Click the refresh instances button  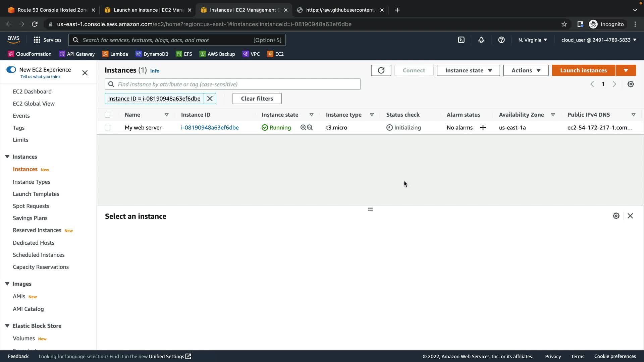pyautogui.click(x=381, y=70)
